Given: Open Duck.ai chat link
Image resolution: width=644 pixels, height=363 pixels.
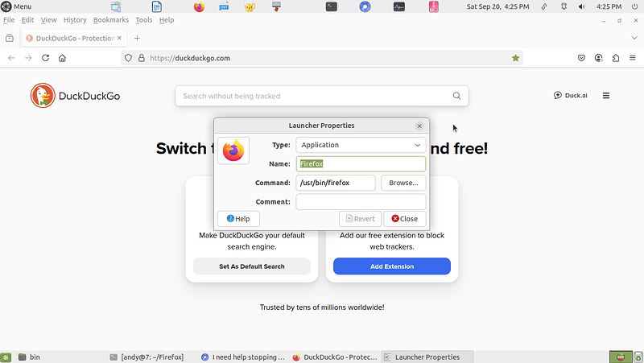Looking at the screenshot, I should coord(571,95).
